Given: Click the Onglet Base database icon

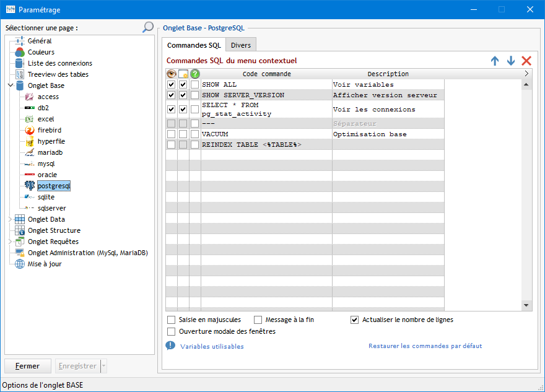Looking at the screenshot, I should [x=20, y=85].
